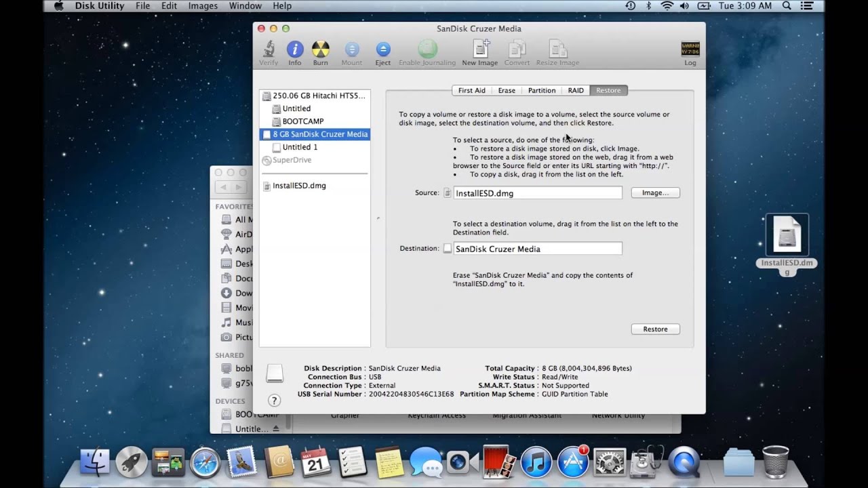This screenshot has height=488, width=868.
Task: Select the InstallESD.dmg file on desktop
Action: 787,245
